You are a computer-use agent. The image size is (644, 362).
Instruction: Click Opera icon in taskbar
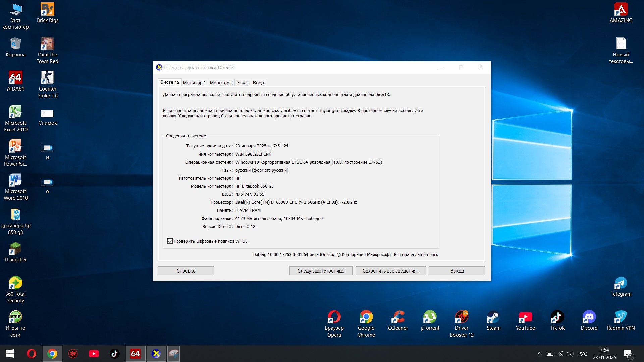click(32, 354)
